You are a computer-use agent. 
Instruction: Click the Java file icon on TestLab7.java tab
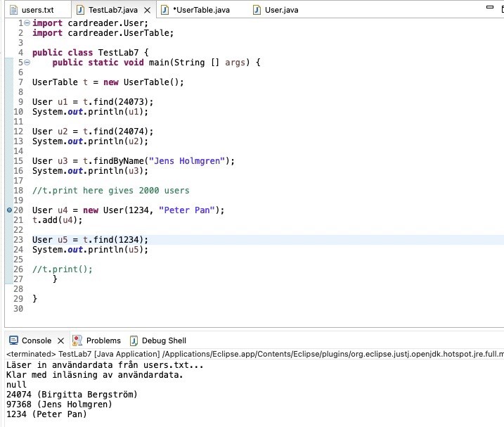(x=80, y=11)
